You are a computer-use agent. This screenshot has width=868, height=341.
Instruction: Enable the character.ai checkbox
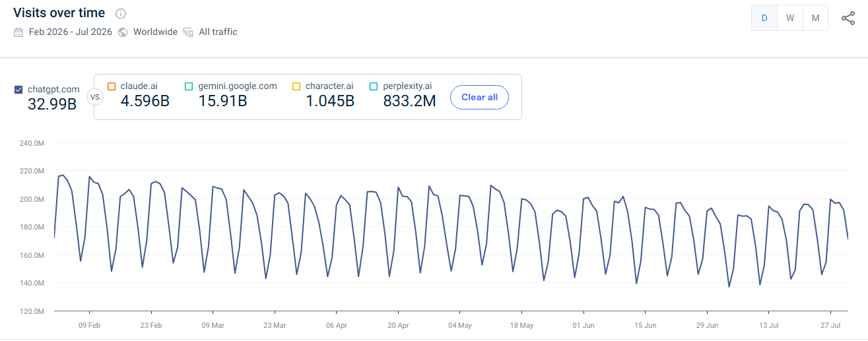296,86
